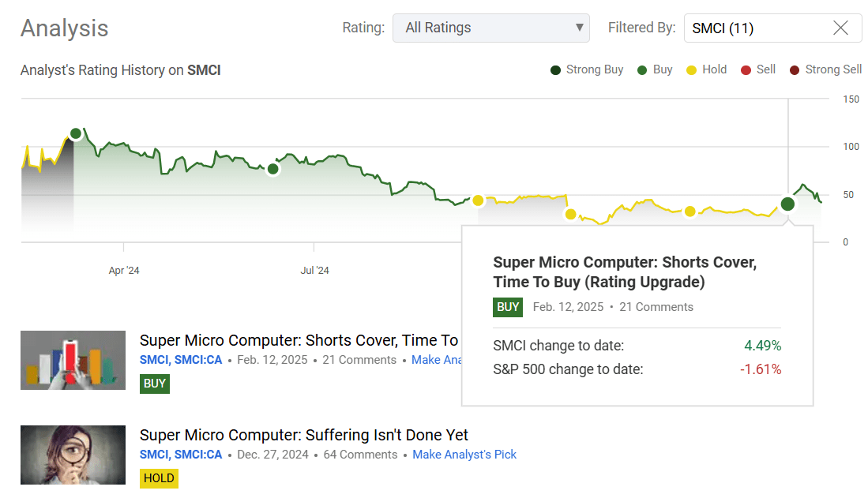
Task: Open the All Ratings dropdown
Action: click(x=491, y=28)
